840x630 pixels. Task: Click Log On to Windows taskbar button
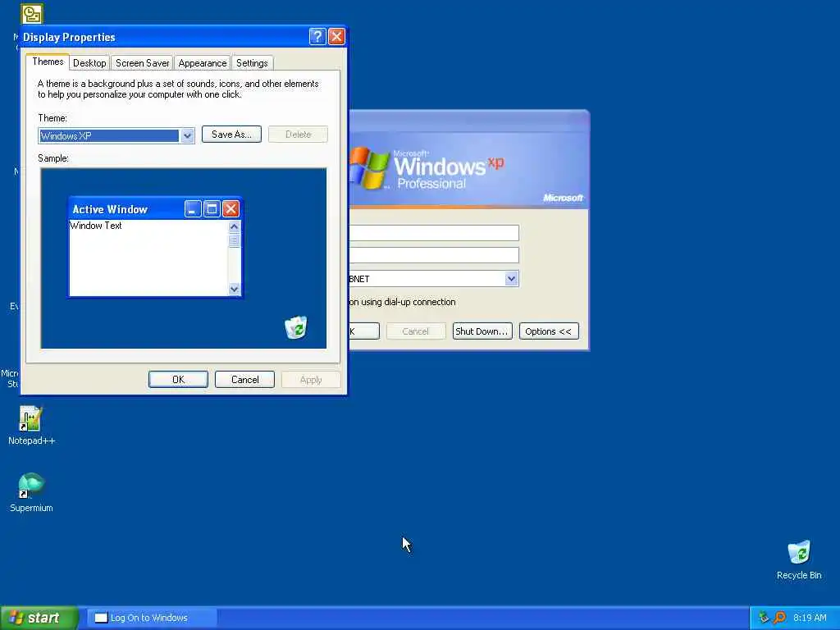[x=152, y=618]
